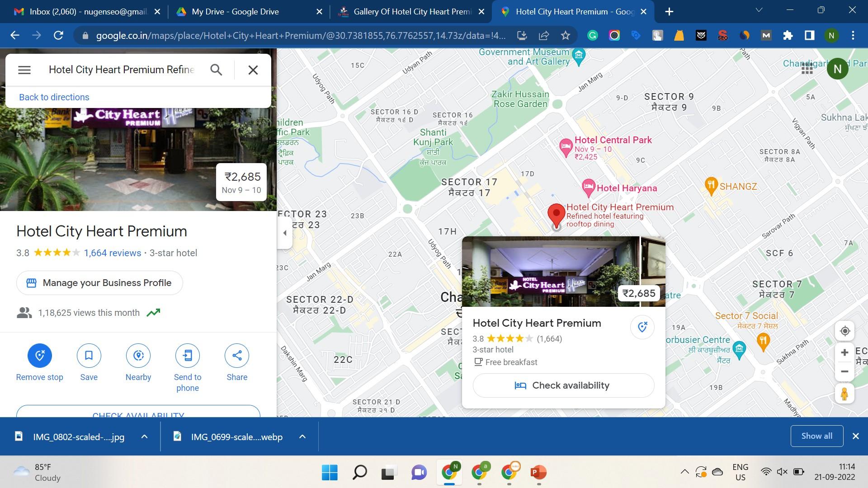
Task: Zoom out the map with minus
Action: 844,371
